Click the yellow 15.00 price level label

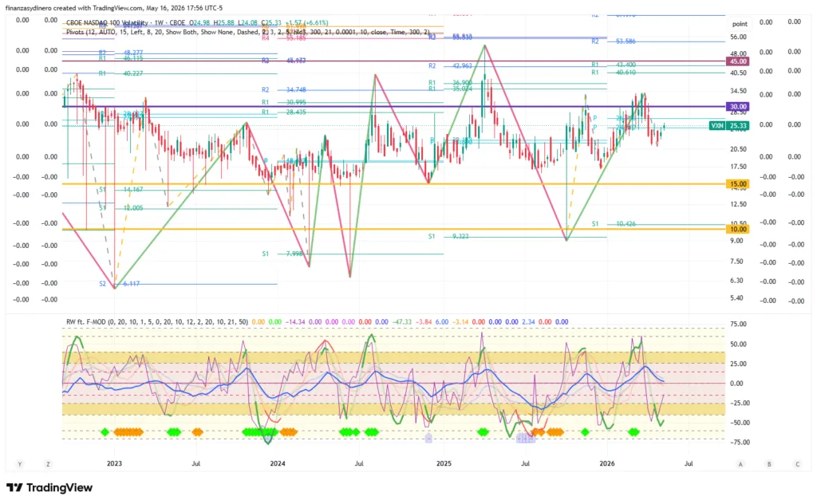tap(737, 183)
